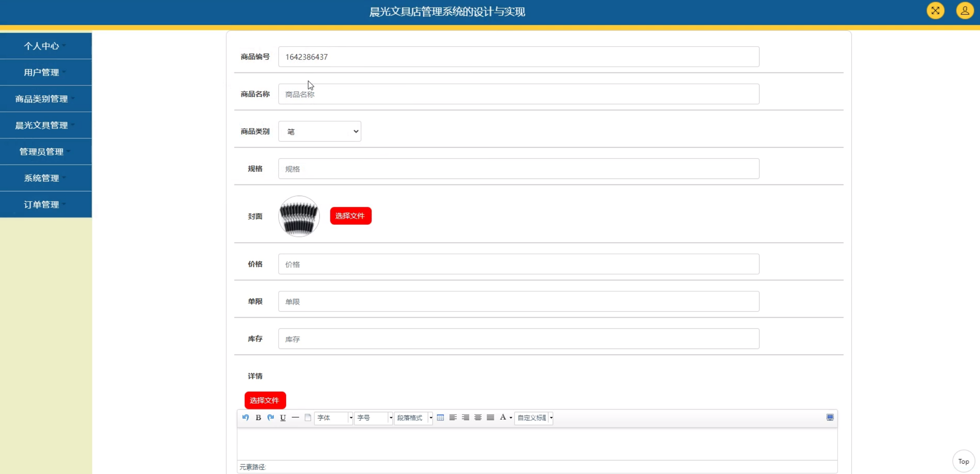Expand the 晨光文具管理 menu

[46, 125]
